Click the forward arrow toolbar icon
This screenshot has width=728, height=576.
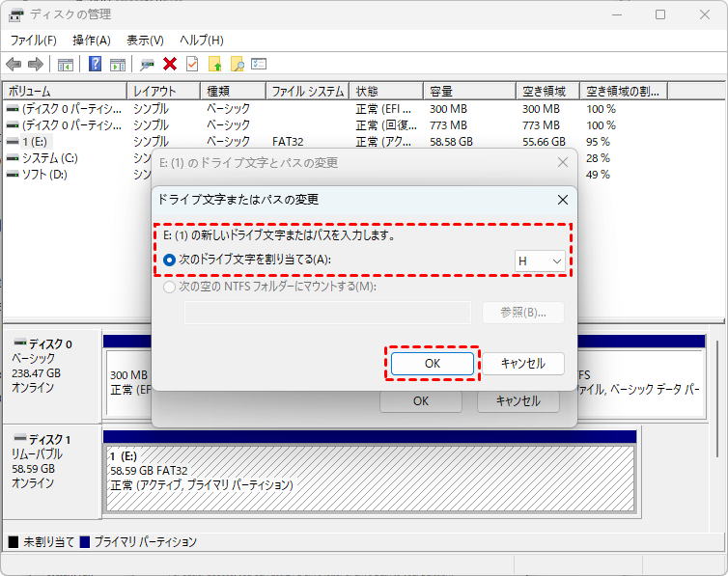(x=36, y=64)
